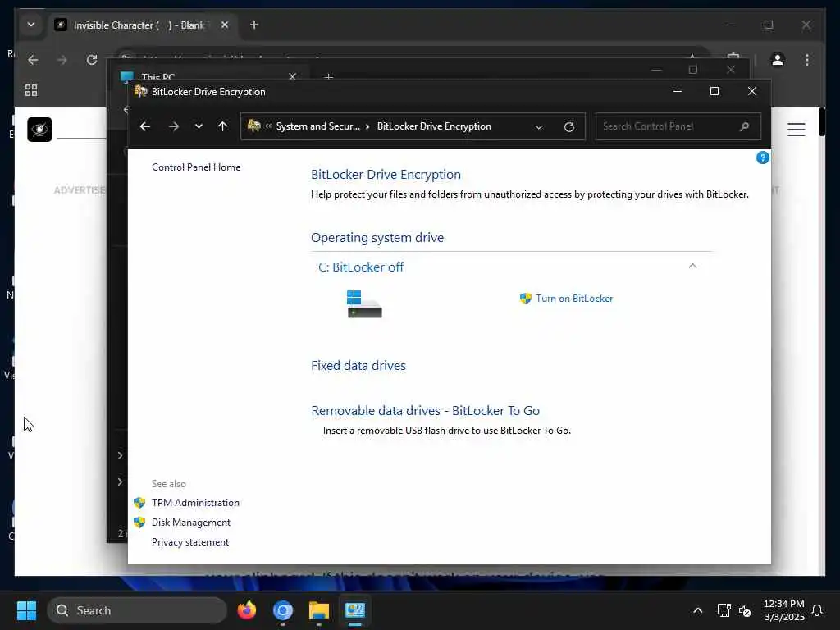Go up one level in Control Panel
The image size is (840, 630).
pos(223,126)
